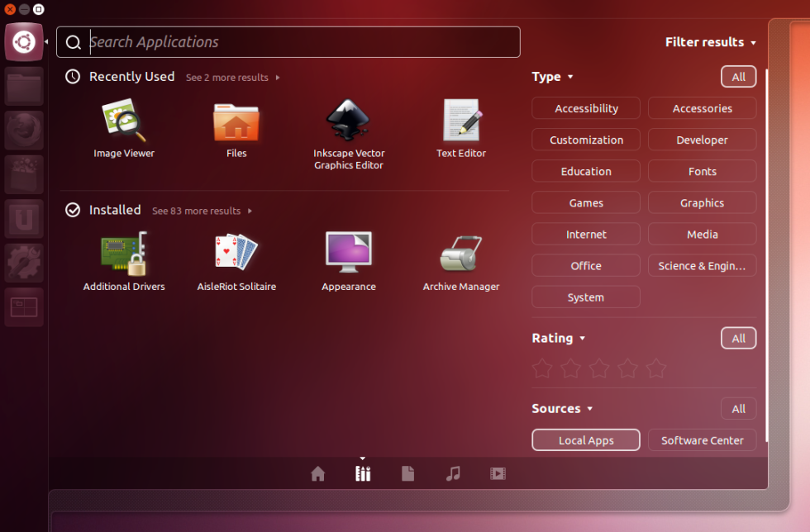Switch to the Music lens icon
Viewport: 810px width, 532px height.
tap(453, 473)
